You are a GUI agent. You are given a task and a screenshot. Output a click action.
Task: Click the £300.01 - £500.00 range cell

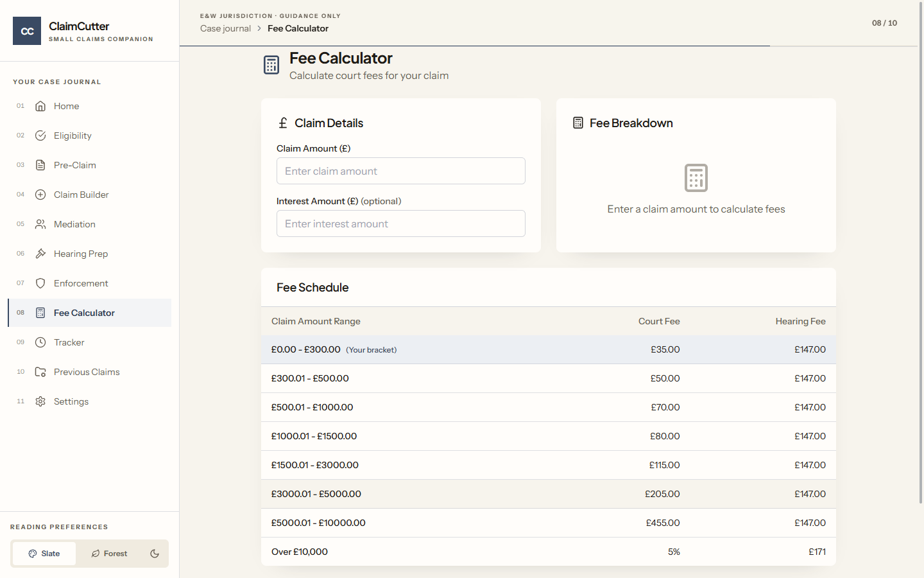310,378
